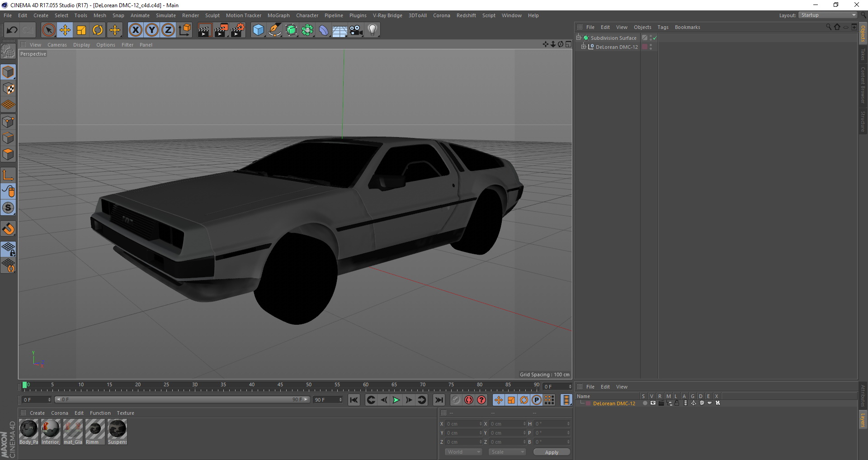This screenshot has height=460, width=868.
Task: Add a Cube primitive object
Action: 258,30
